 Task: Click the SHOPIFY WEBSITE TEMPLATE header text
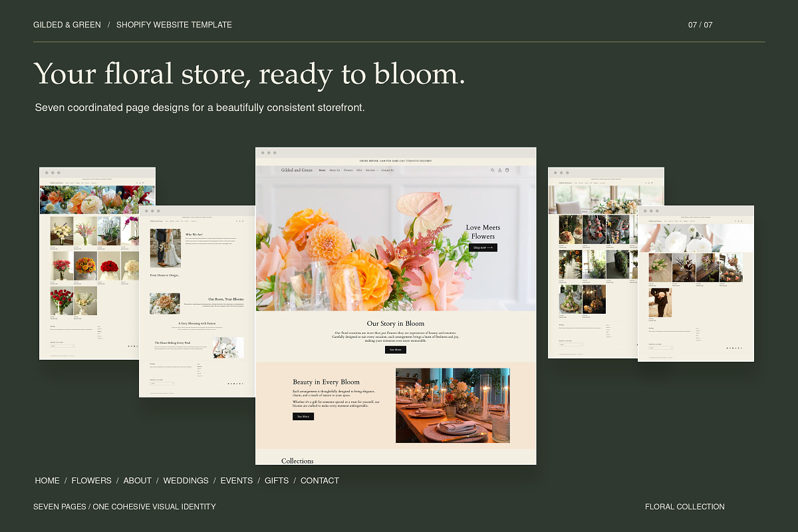coord(174,25)
